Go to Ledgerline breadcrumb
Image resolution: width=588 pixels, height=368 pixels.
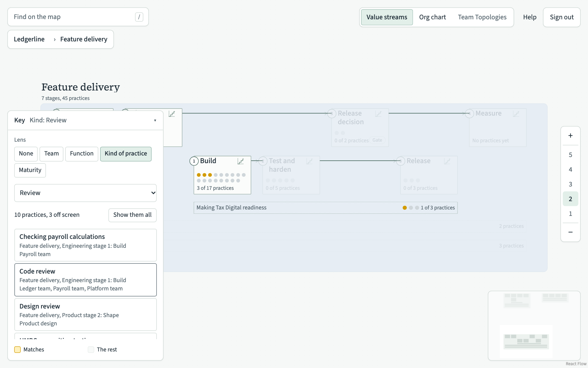[29, 39]
